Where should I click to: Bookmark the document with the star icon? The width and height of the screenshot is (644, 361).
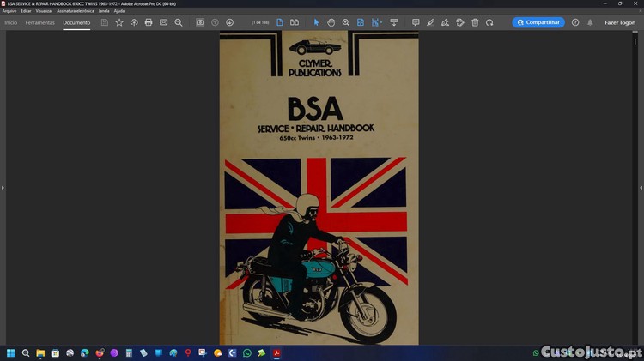tap(119, 22)
